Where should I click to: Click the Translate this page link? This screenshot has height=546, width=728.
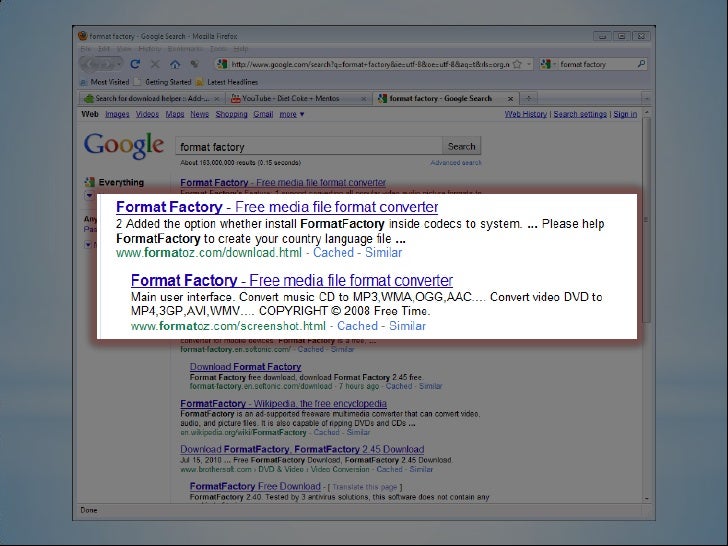(364, 487)
